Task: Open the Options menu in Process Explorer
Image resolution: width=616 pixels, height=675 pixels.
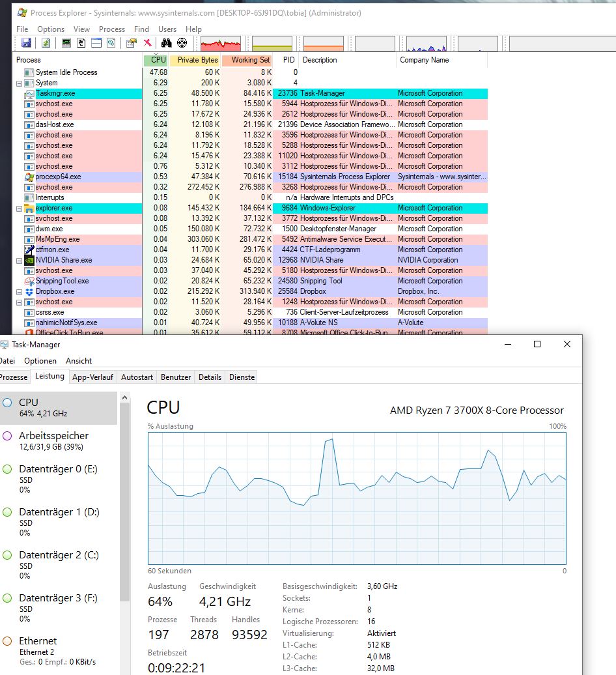Action: [51, 29]
